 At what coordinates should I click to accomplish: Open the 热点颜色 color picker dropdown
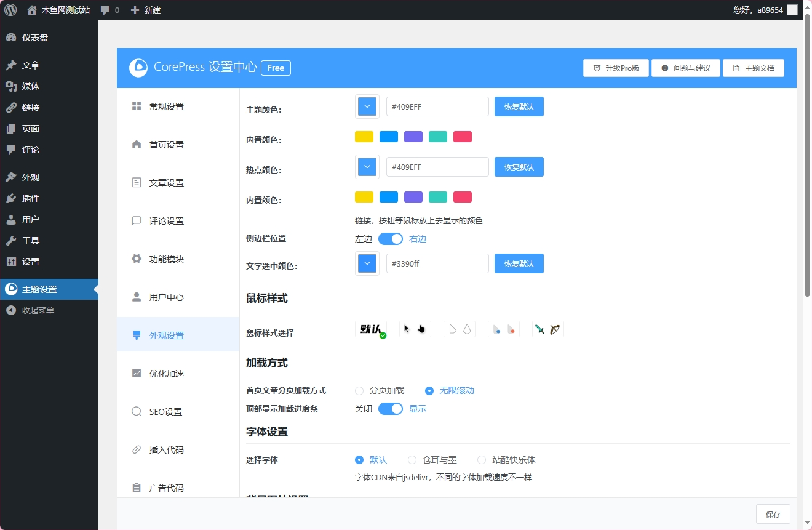click(x=367, y=167)
